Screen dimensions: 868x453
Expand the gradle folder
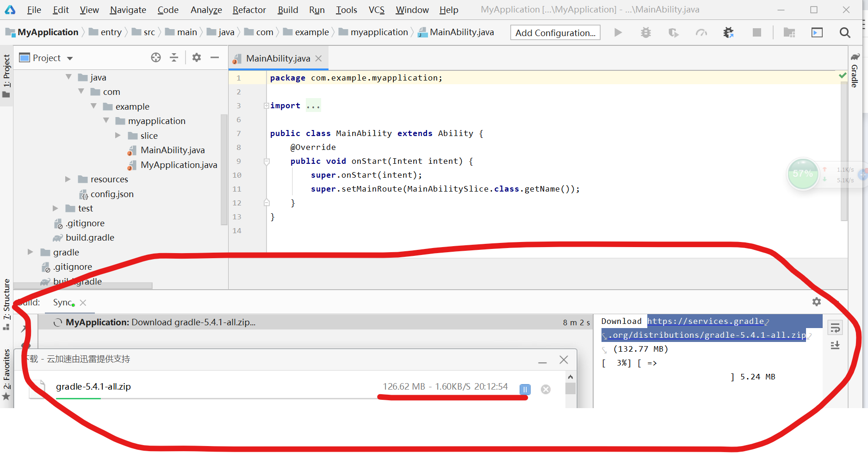point(31,252)
